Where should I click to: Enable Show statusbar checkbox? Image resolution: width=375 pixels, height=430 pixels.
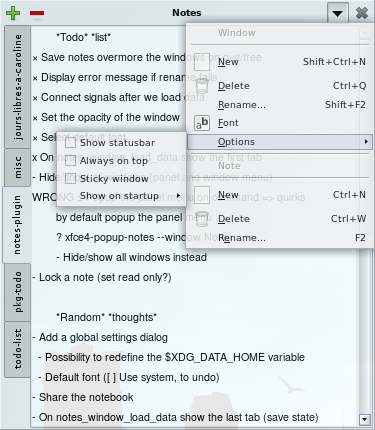[70, 143]
